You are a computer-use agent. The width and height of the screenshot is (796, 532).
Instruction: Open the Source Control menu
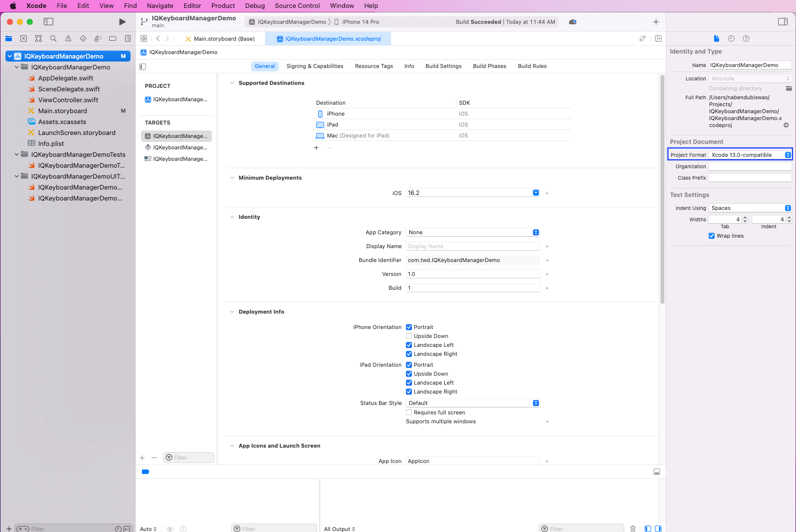click(297, 5)
